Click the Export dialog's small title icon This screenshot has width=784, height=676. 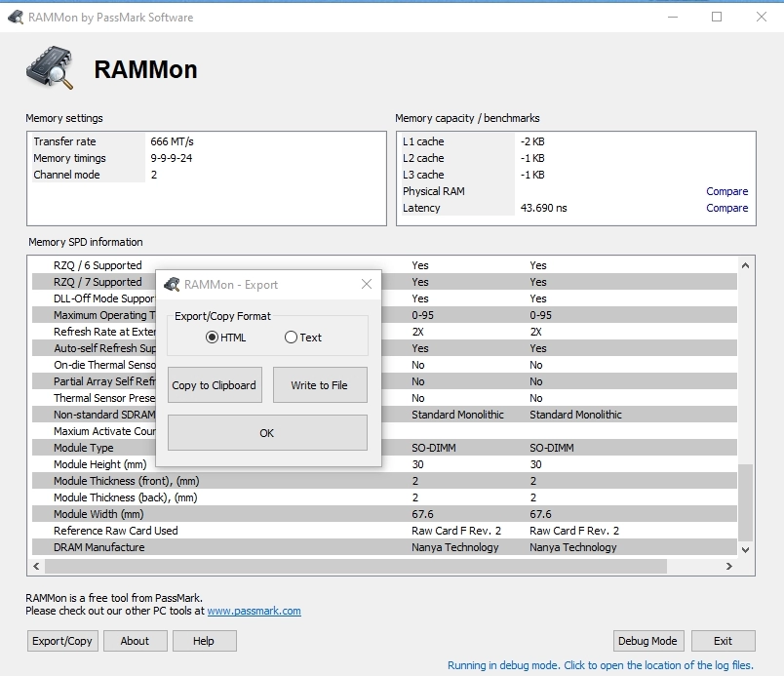[x=172, y=285]
